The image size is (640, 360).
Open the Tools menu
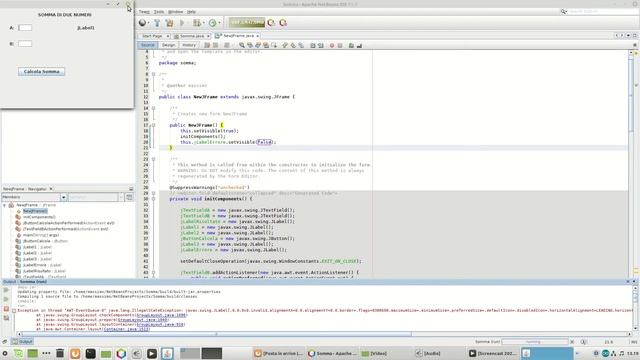[159, 12]
